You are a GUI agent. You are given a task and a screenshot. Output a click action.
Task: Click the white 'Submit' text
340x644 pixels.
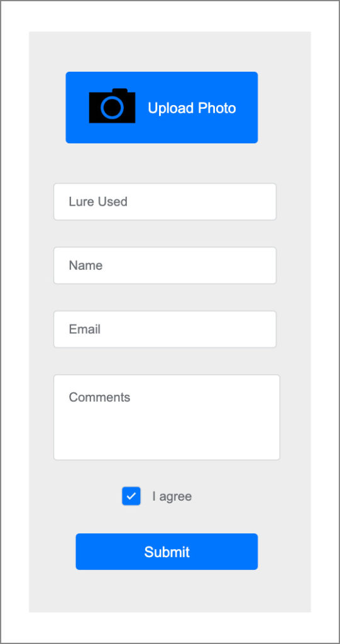pos(167,552)
